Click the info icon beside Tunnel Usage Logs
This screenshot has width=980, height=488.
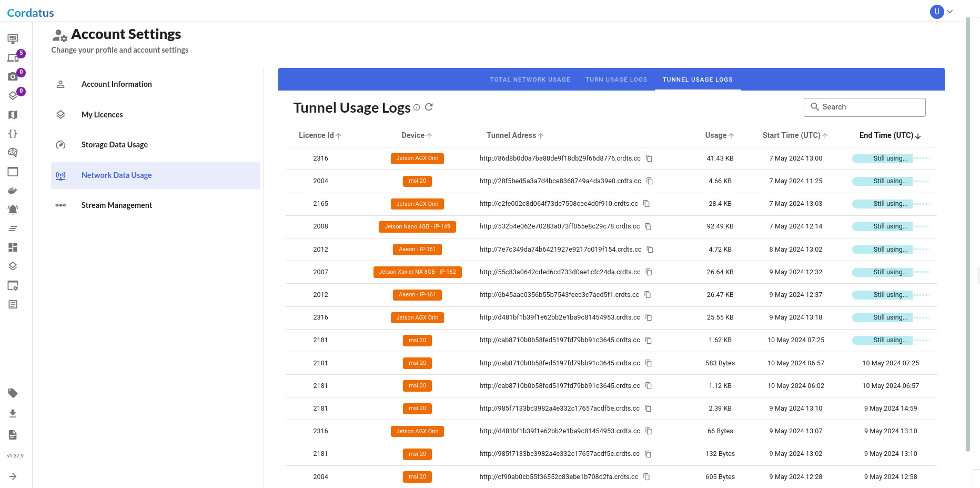416,107
